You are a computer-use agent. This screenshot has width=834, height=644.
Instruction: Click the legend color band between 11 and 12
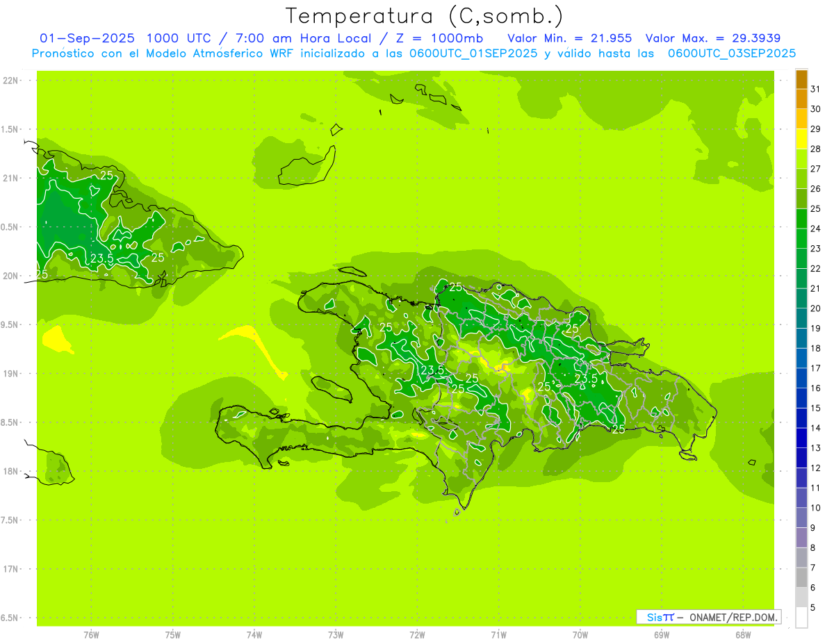tap(801, 478)
